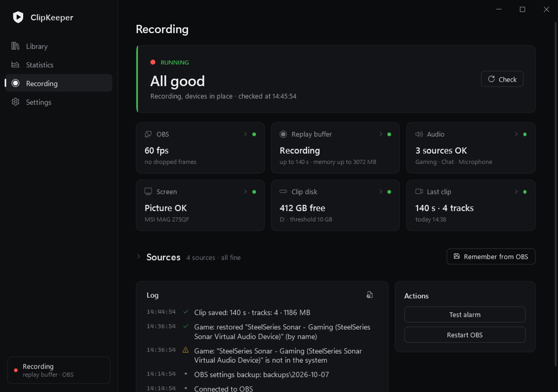The width and height of the screenshot is (558, 392).
Task: Click the Settings gear icon in sidebar
Action: click(15, 102)
